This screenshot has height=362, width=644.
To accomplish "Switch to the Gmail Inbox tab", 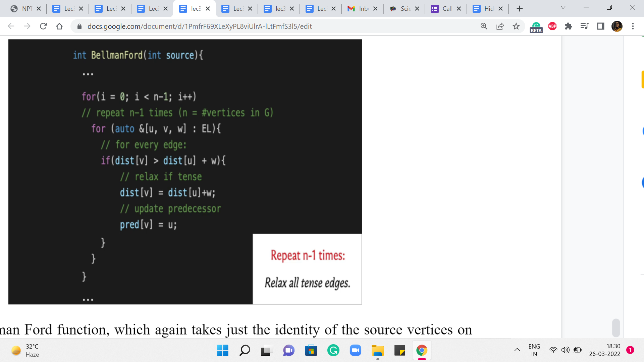I will click(358, 9).
